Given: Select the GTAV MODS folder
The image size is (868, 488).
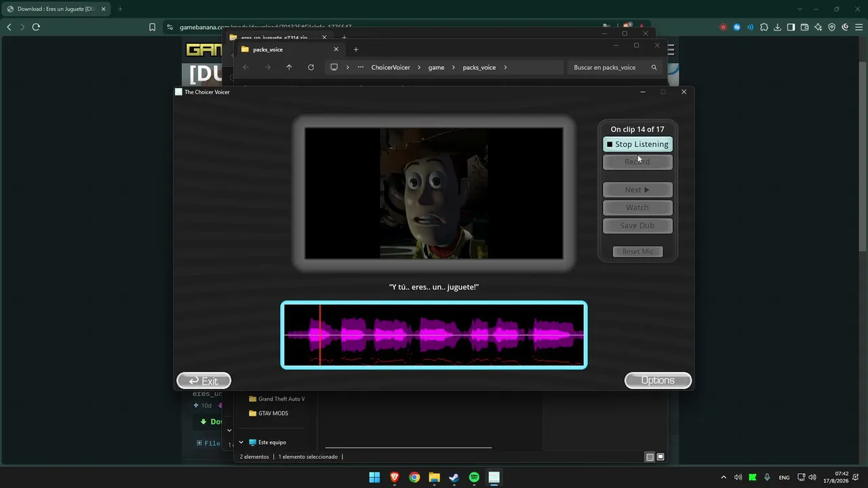Looking at the screenshot, I should 269,413.
